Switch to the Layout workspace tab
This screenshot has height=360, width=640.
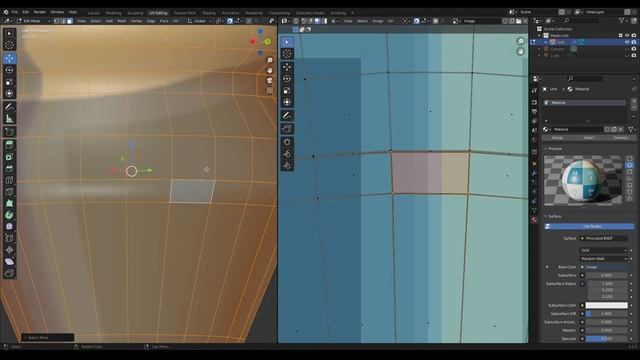point(93,13)
